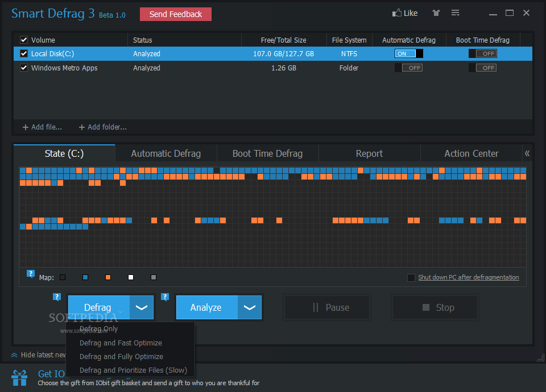Click the Status column header
The image size is (546, 392).
point(184,40)
